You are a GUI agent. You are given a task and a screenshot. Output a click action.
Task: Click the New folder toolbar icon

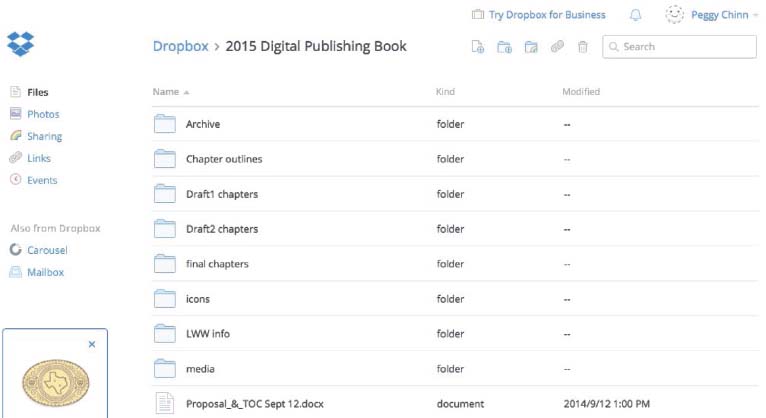click(x=504, y=47)
